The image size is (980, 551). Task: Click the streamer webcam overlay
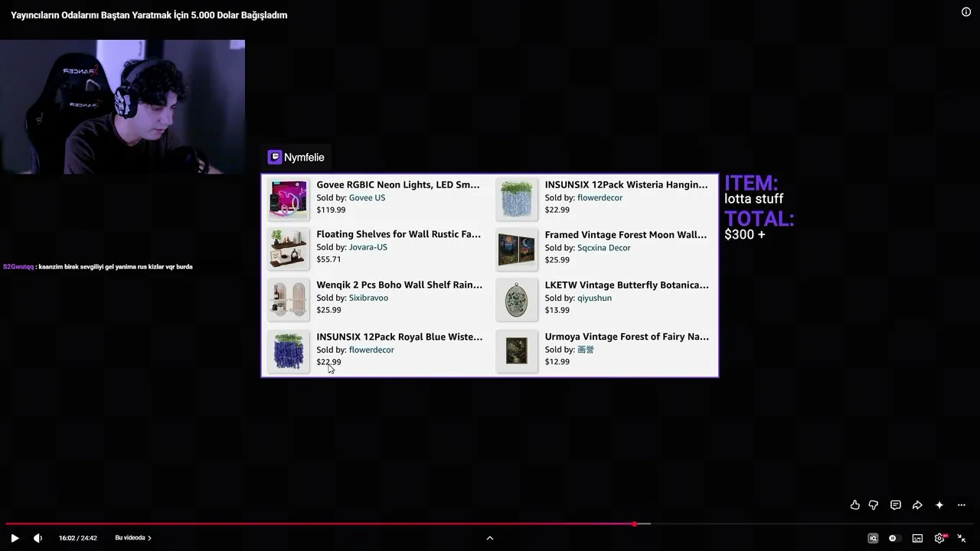coord(122,106)
